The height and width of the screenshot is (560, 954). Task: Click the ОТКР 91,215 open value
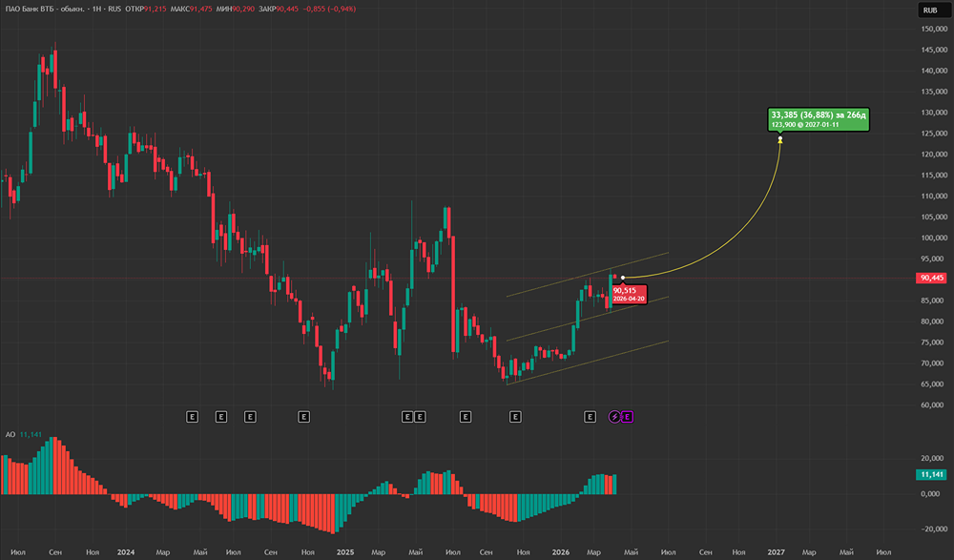click(x=145, y=10)
